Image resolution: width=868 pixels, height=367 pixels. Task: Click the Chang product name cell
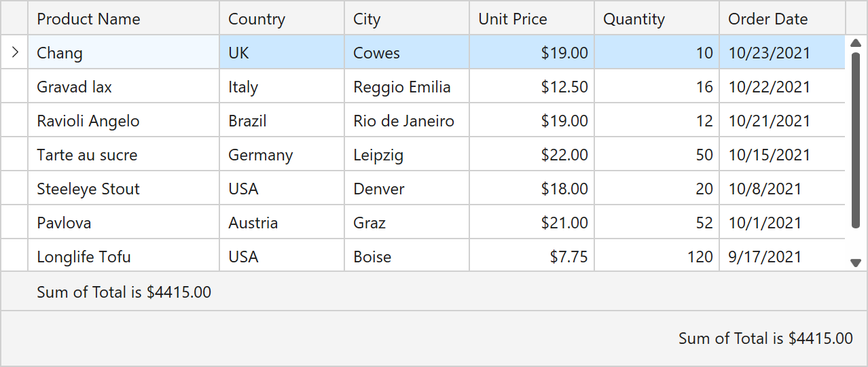tap(124, 53)
